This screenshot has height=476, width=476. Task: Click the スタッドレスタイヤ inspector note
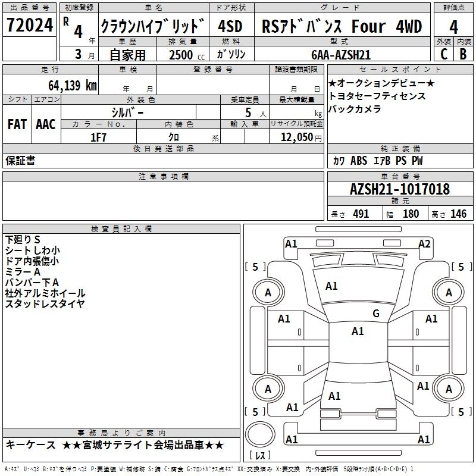(45, 303)
